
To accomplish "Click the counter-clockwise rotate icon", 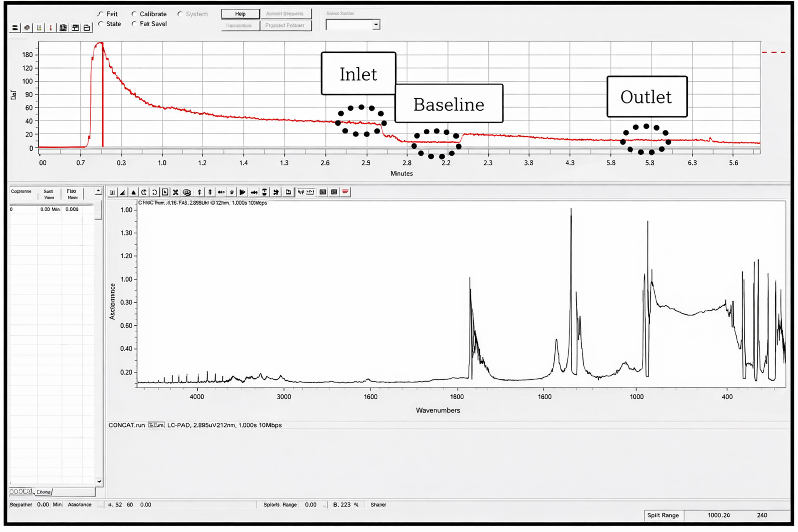I will tap(144, 192).
